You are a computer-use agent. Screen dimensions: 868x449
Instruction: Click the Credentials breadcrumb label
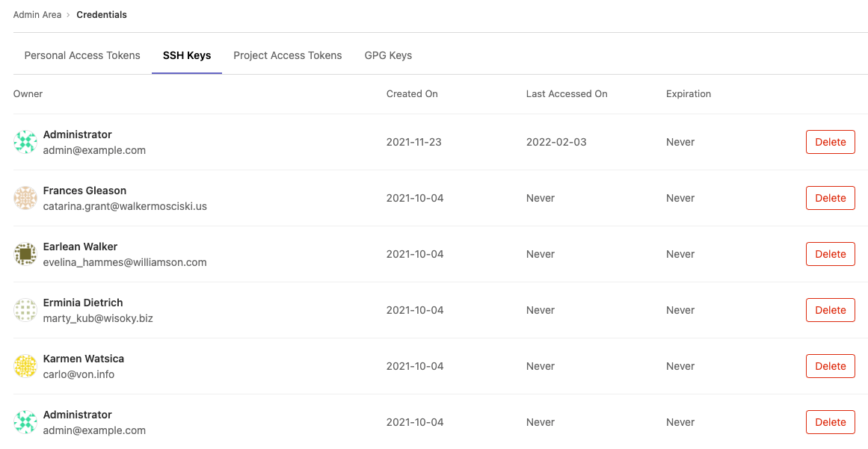pos(102,14)
